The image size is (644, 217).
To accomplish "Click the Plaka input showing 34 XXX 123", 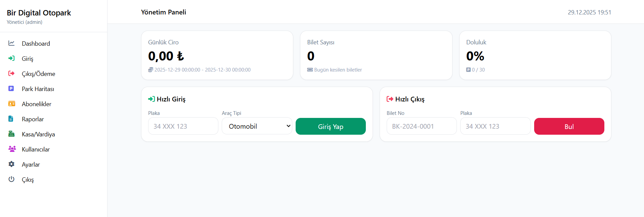I will [183, 126].
